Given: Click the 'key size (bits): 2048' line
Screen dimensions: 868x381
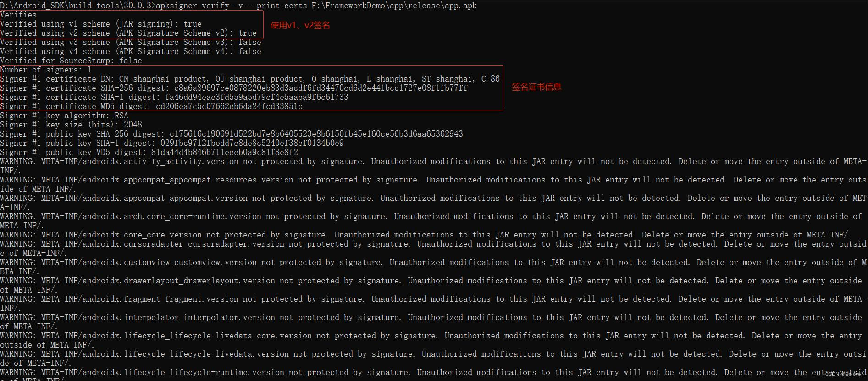Looking at the screenshot, I should tap(71, 125).
